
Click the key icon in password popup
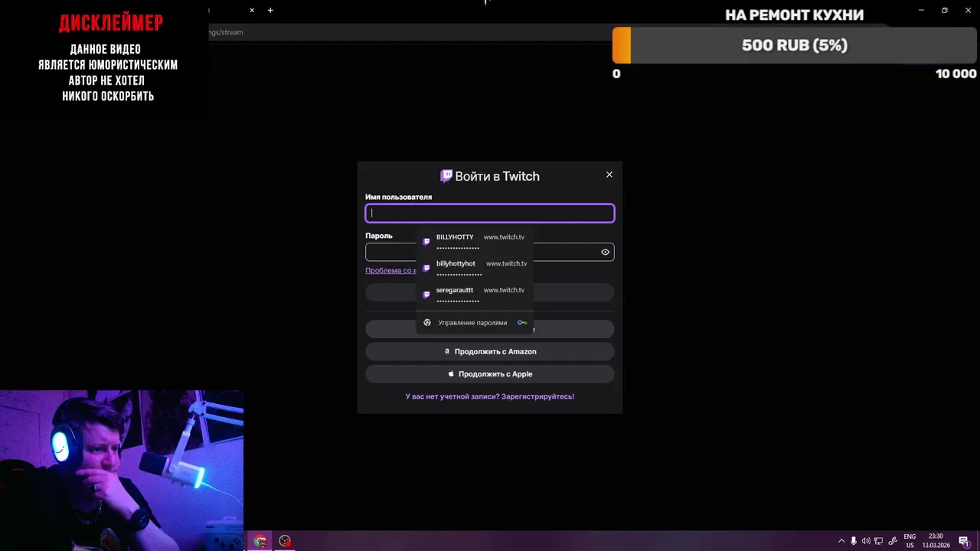coord(522,323)
